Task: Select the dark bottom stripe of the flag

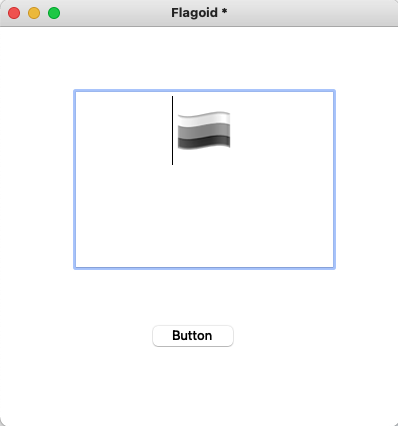Action: (204, 142)
